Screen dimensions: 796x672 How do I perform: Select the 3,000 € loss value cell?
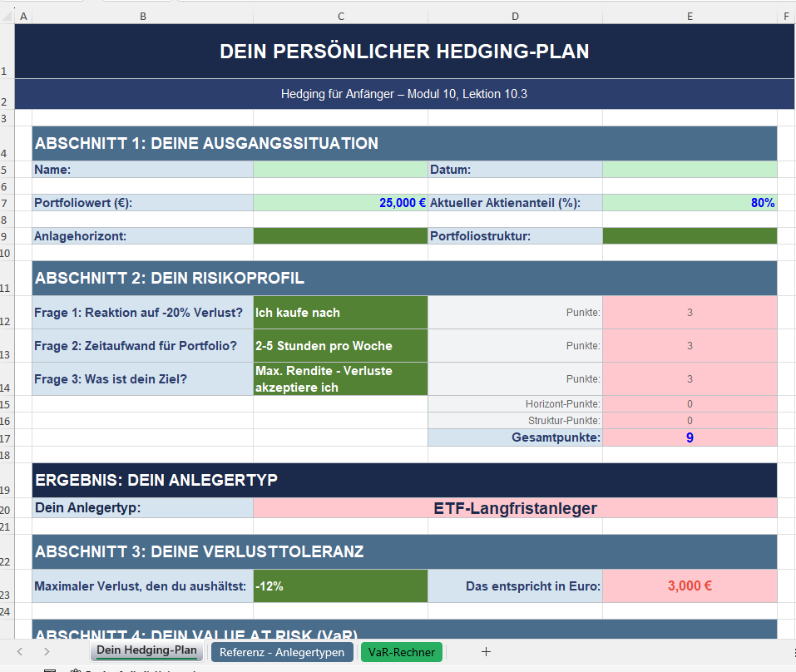[690, 586]
